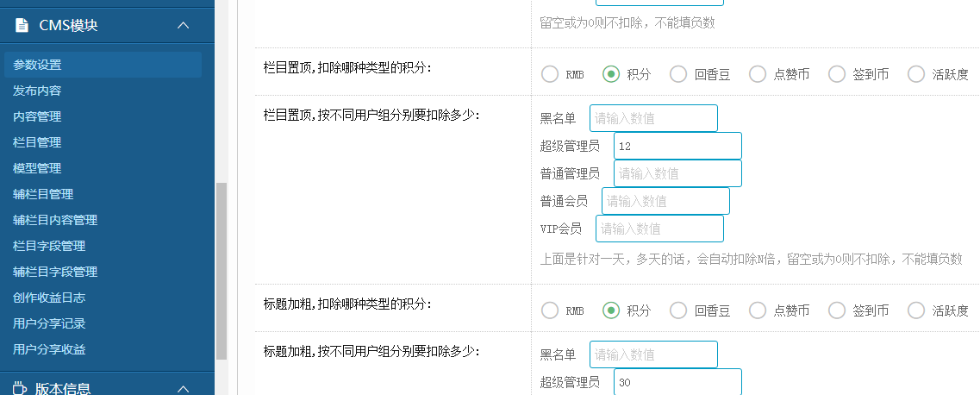Click the 版本信息 coffee cup icon
Viewport: 980px width, 395px height.
[x=21, y=388]
